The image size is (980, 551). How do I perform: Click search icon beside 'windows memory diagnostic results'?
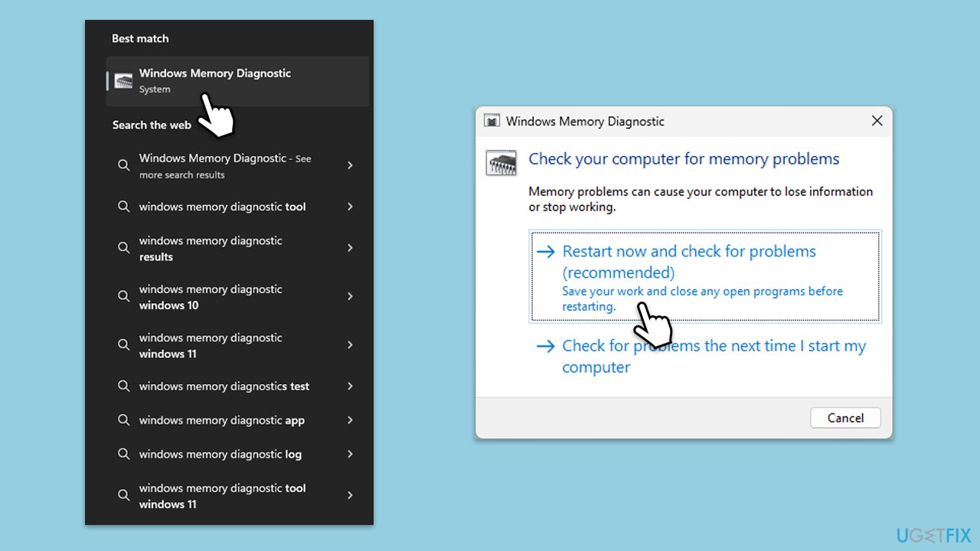tap(123, 248)
